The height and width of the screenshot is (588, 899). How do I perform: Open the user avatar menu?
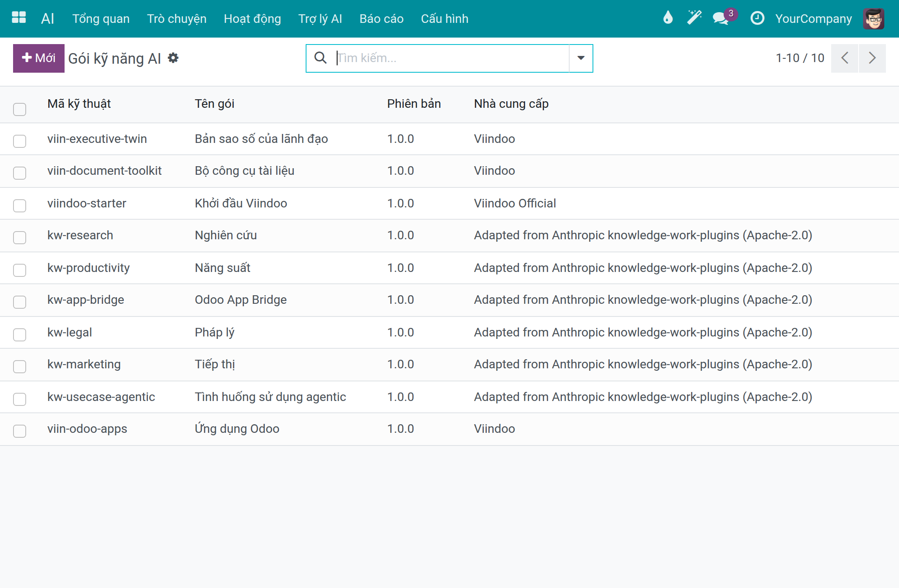click(874, 19)
